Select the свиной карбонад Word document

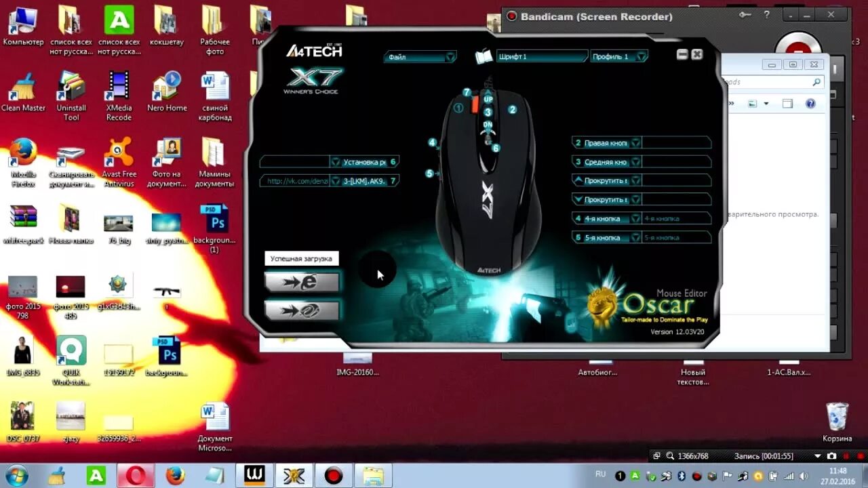point(215,96)
